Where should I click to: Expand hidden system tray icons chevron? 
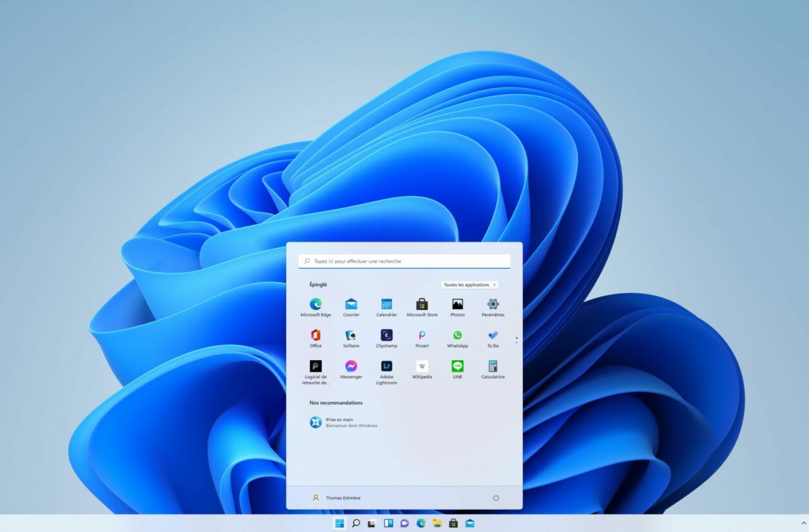tap(804, 524)
